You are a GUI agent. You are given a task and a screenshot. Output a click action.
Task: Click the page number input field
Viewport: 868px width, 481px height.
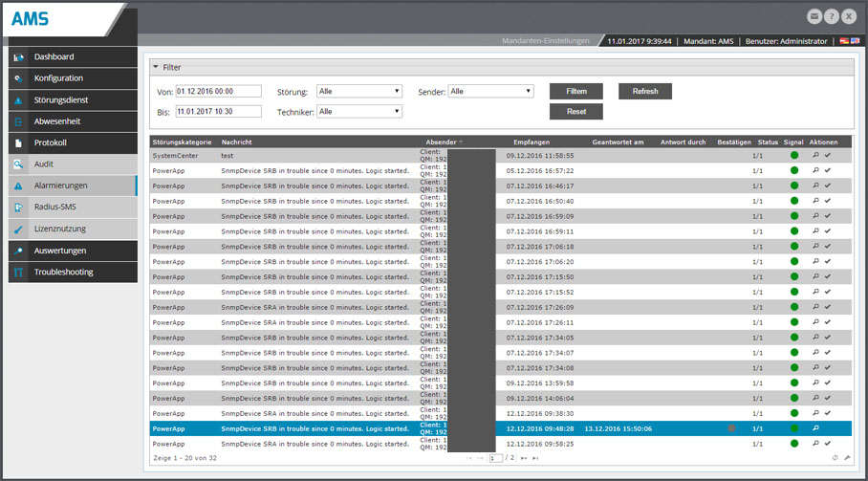click(x=496, y=458)
